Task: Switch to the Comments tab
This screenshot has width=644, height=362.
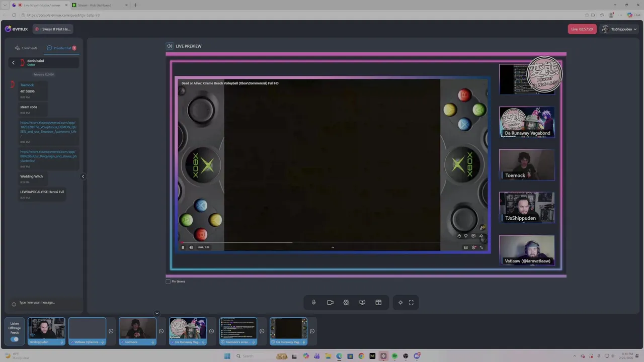Action: point(26,48)
